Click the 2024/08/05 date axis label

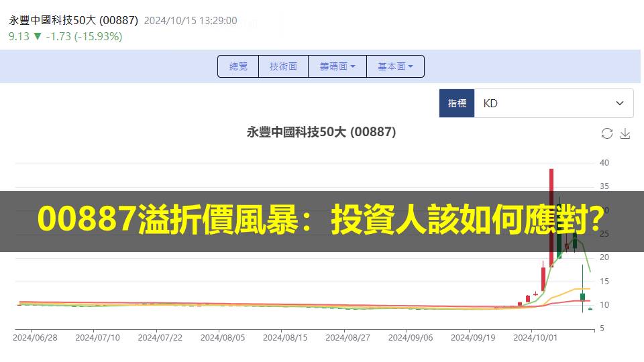223,338
